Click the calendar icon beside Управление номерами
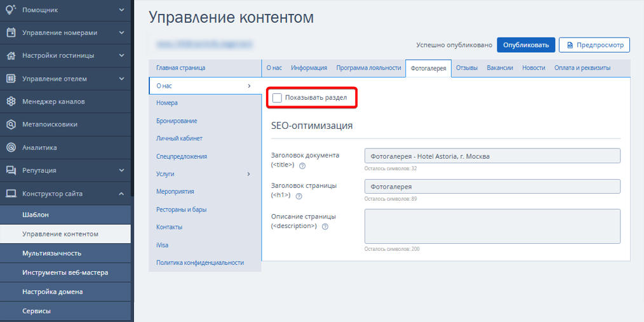This screenshot has height=322, width=644. tap(11, 32)
